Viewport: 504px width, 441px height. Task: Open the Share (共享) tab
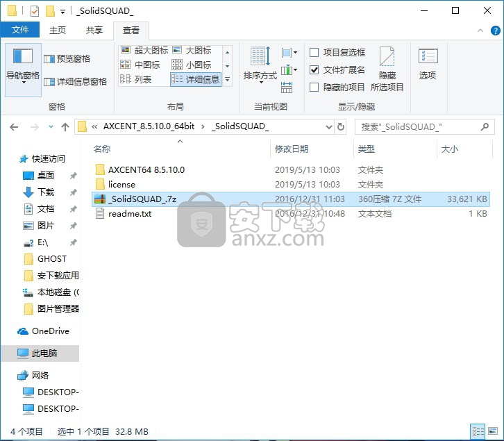click(94, 31)
